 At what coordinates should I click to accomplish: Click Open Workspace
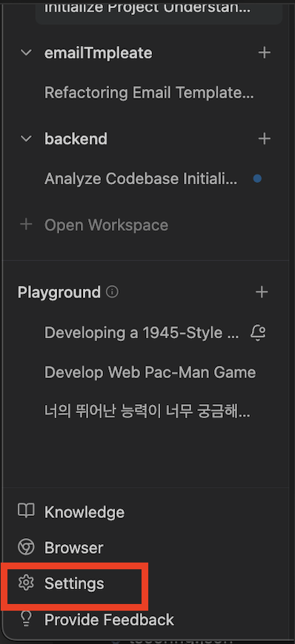click(x=106, y=225)
